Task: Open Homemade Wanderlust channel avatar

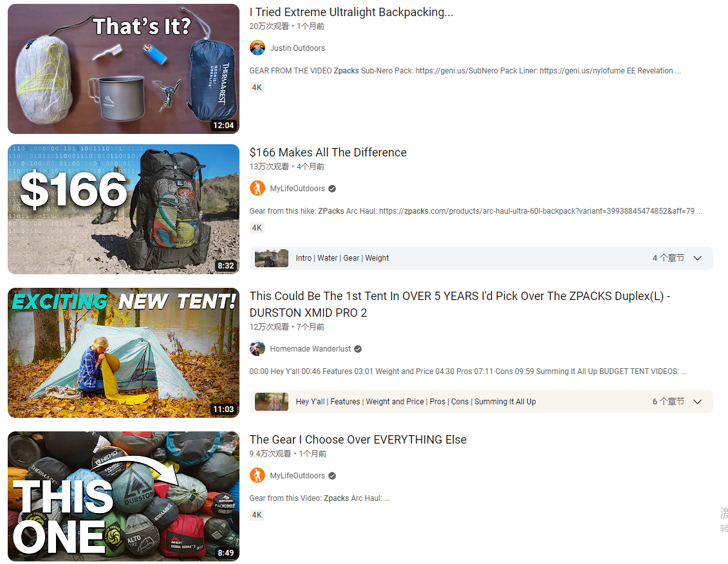Action: pos(257,348)
